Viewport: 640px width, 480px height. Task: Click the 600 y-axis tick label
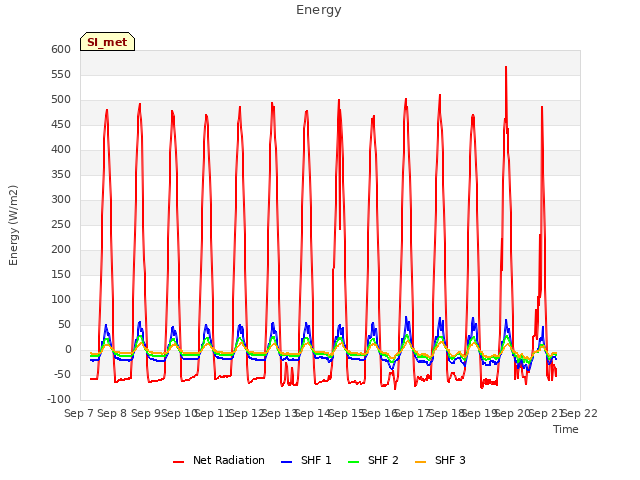pos(61,49)
